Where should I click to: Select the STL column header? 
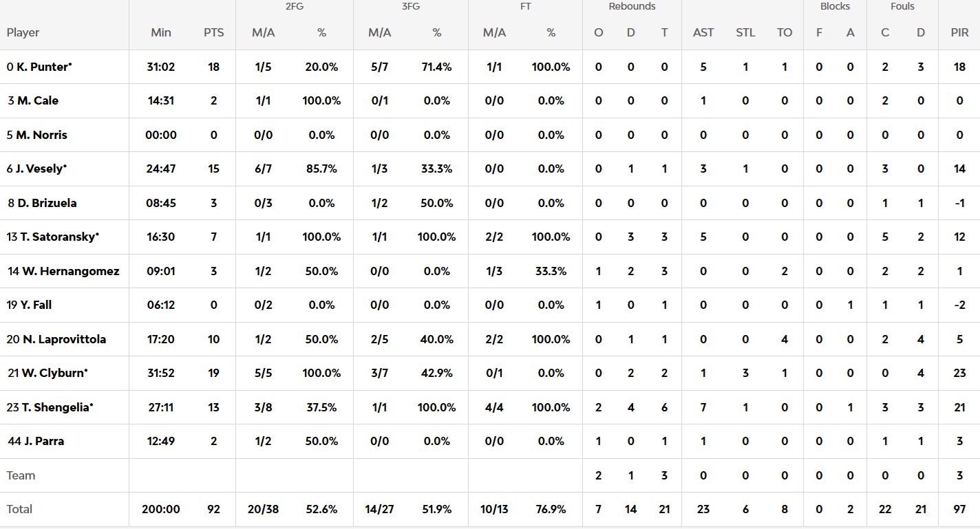[745, 32]
